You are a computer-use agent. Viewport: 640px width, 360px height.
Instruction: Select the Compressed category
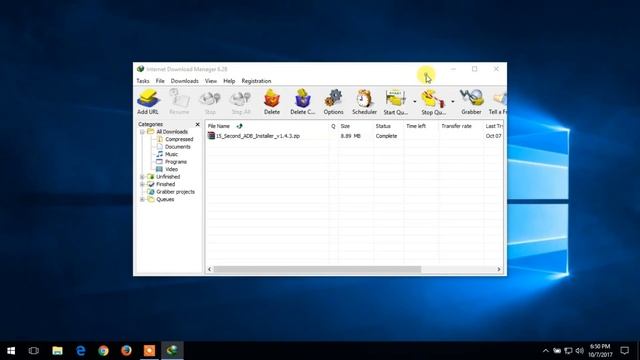click(179, 139)
